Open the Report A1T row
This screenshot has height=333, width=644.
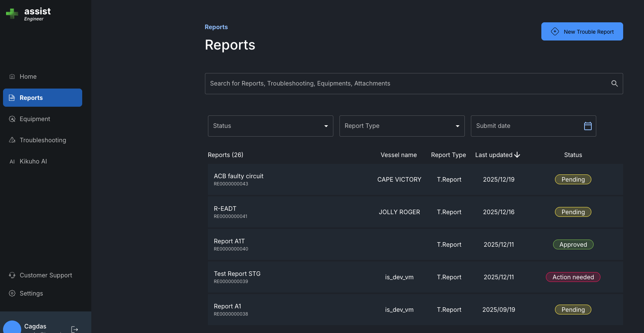click(x=415, y=244)
